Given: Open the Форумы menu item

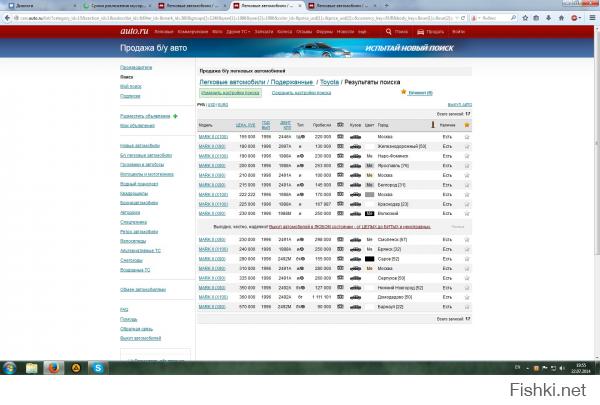Looking at the screenshot, I should (x=324, y=32).
